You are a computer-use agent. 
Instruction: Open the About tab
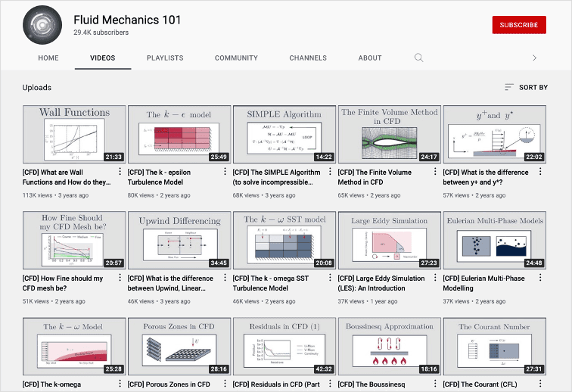click(369, 58)
